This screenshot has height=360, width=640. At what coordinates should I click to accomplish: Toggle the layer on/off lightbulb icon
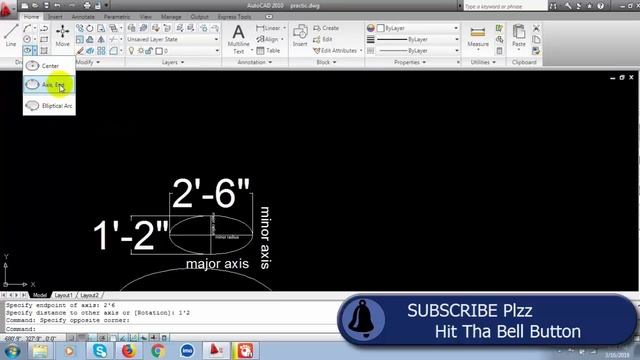point(131,51)
